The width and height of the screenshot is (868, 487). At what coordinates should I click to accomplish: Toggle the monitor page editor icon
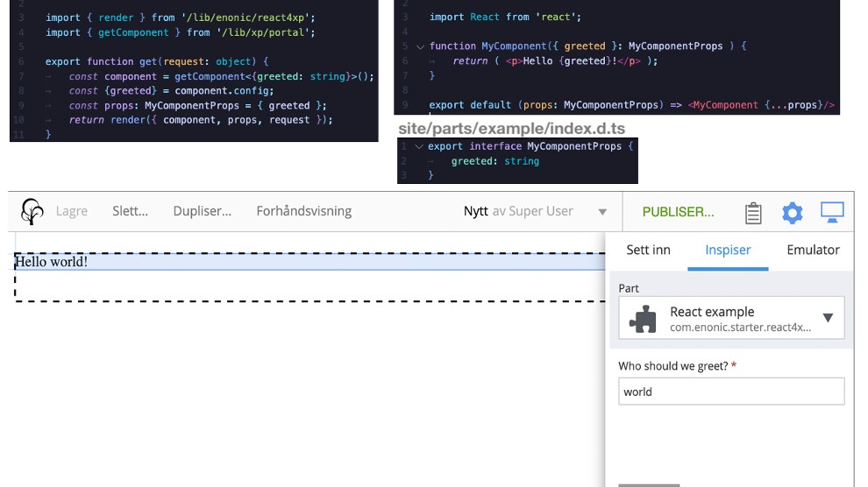point(832,212)
